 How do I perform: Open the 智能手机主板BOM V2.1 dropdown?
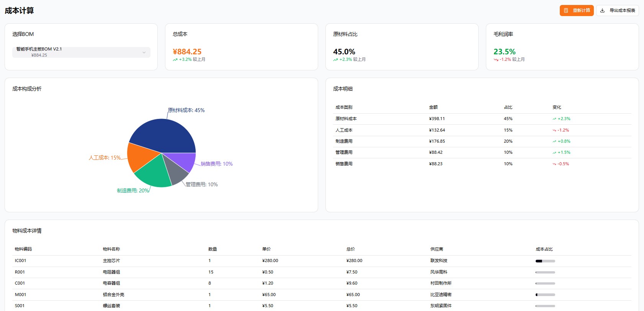click(81, 52)
